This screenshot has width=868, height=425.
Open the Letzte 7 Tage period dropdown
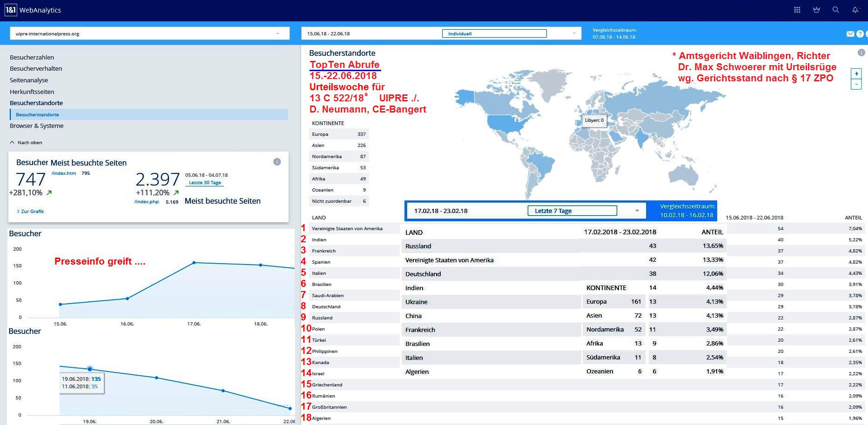tap(637, 211)
